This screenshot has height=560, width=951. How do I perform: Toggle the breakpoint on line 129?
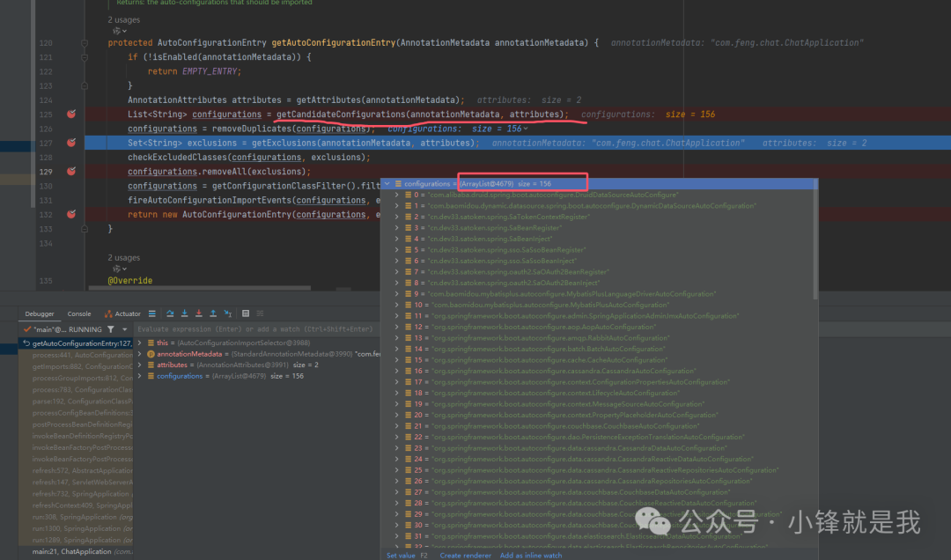pyautogui.click(x=71, y=171)
